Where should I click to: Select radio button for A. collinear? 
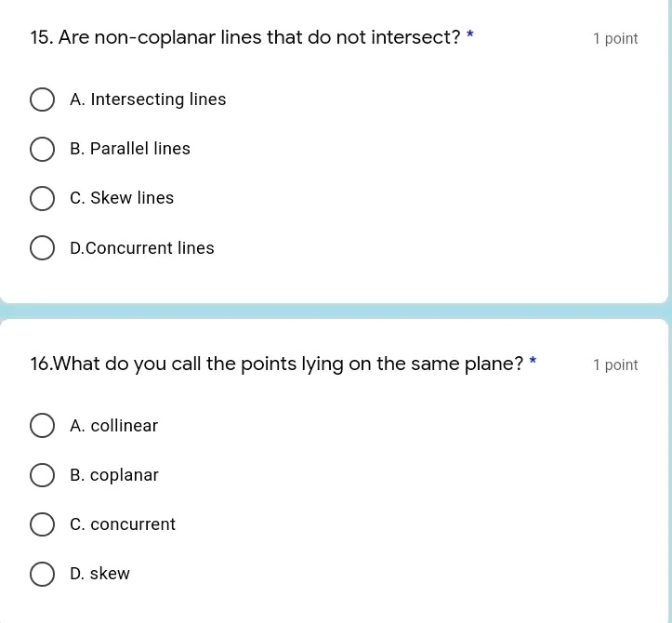click(43, 426)
